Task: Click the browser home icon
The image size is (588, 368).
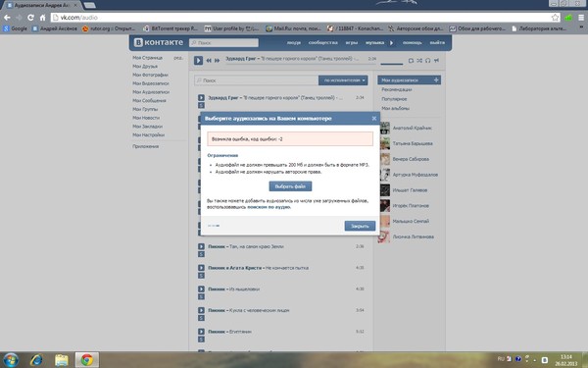Action: coord(42,18)
